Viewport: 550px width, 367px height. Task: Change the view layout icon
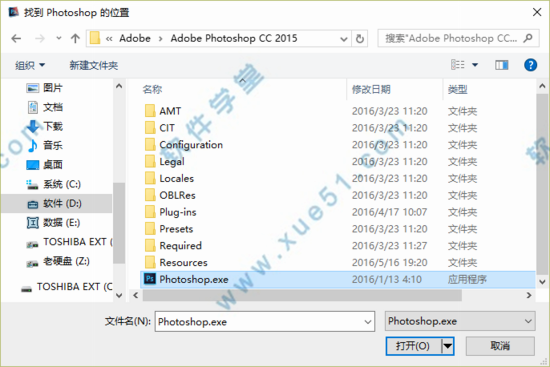pyautogui.click(x=458, y=65)
